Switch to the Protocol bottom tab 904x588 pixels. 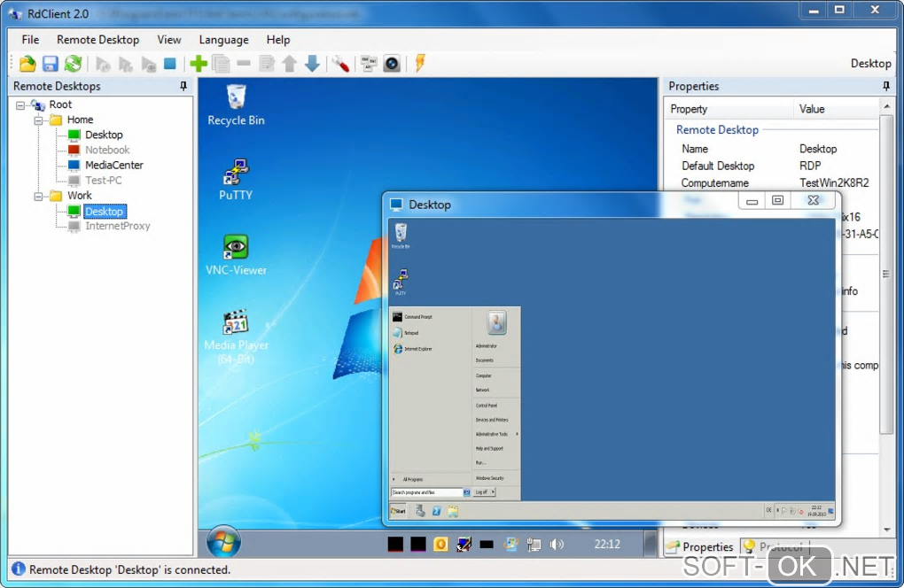(x=774, y=546)
